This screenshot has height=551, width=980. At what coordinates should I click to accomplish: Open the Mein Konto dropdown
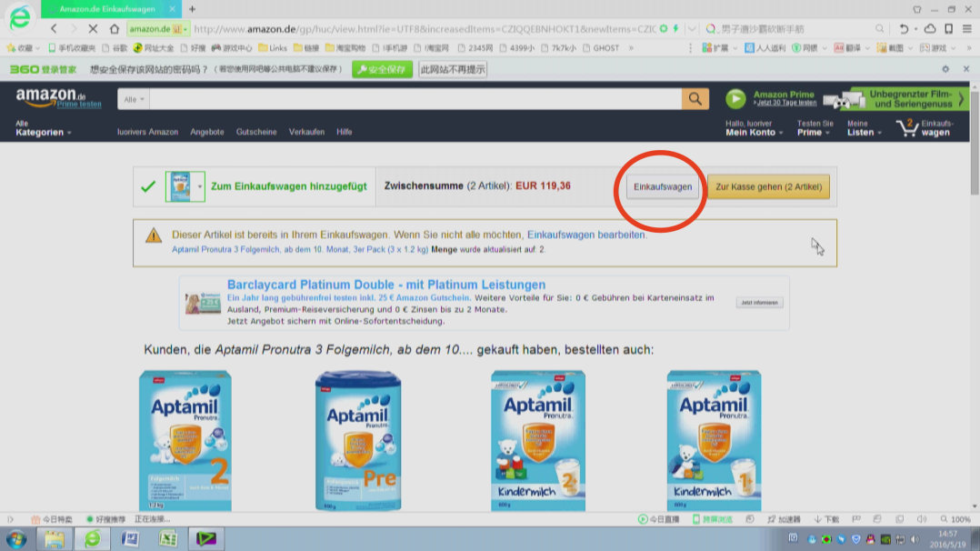coord(755,128)
